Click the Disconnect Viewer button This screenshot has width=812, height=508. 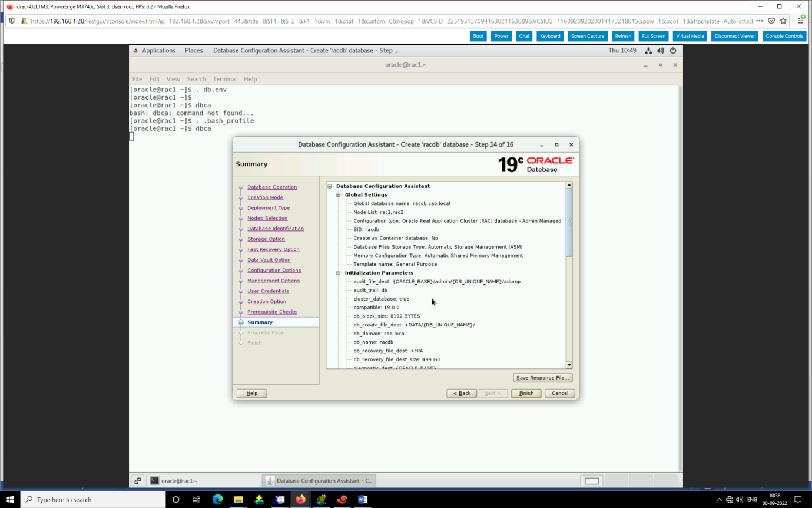tap(735, 36)
